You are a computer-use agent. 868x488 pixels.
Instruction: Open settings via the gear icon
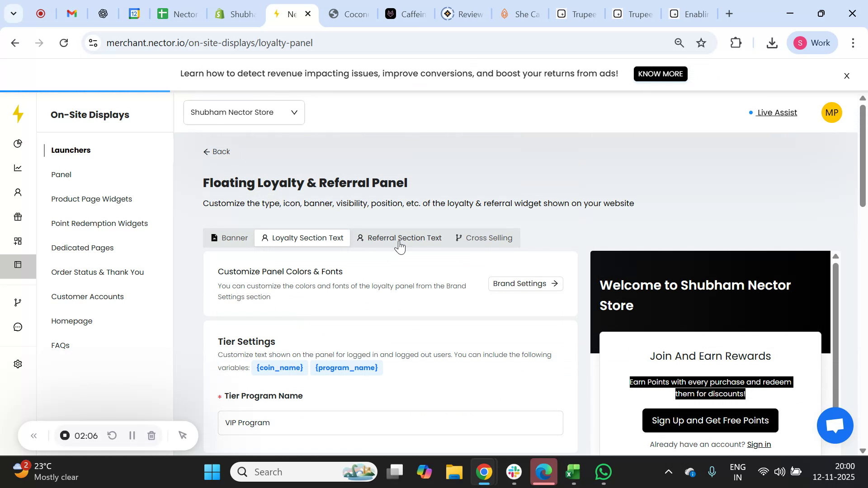click(x=18, y=364)
